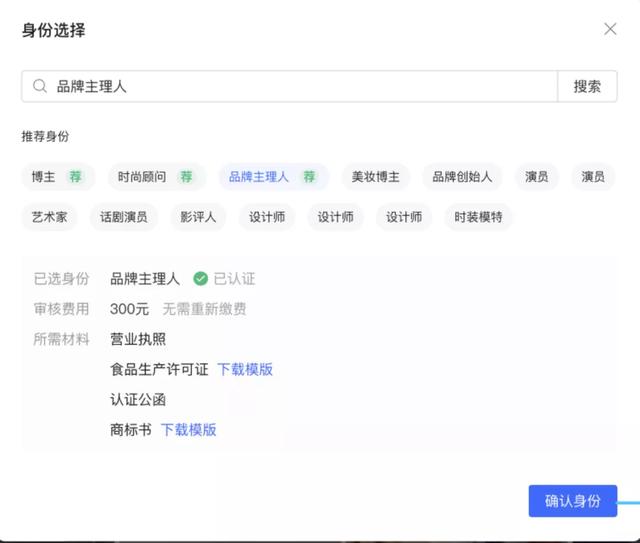Choose the 时尚顾问 identity tag
The height and width of the screenshot is (543, 640).
(142, 177)
